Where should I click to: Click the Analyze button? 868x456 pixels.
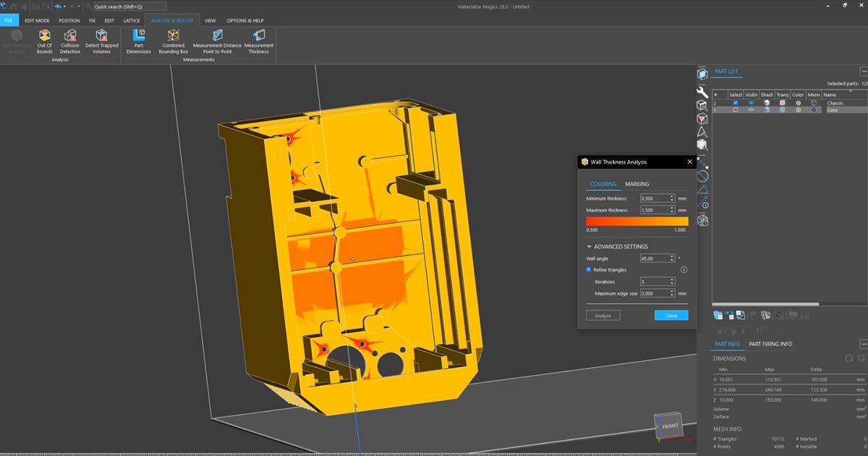605,315
